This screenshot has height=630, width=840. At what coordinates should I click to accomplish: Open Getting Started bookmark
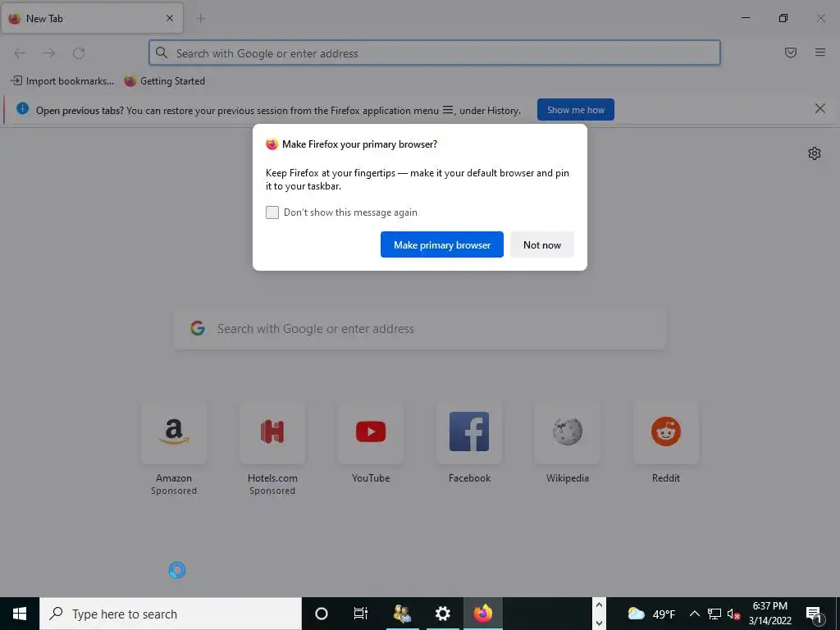(164, 81)
